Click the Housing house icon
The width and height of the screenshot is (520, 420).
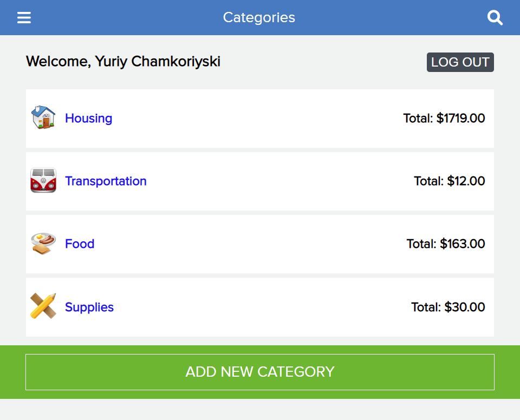43,117
